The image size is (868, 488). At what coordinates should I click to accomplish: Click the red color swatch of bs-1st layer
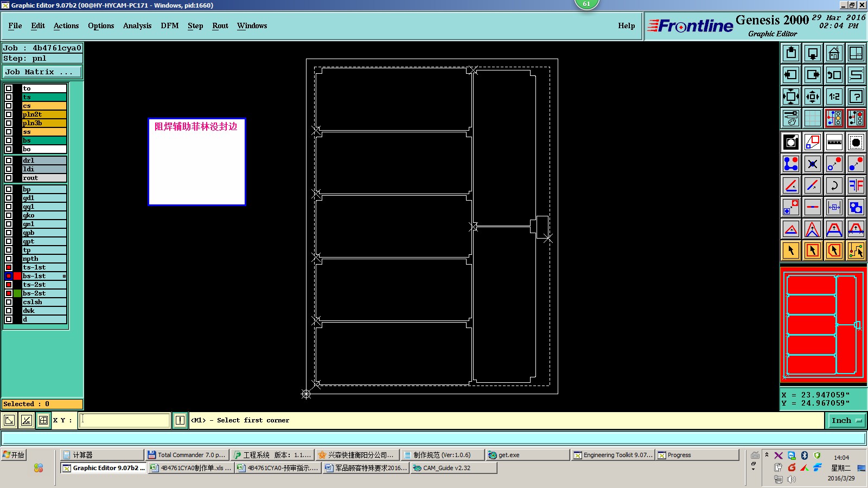(x=17, y=276)
